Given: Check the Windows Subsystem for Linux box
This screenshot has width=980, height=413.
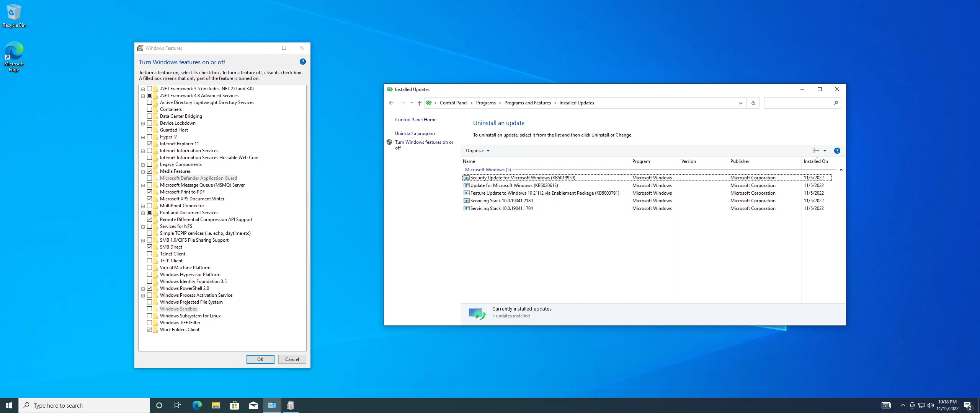Looking at the screenshot, I should tap(150, 316).
